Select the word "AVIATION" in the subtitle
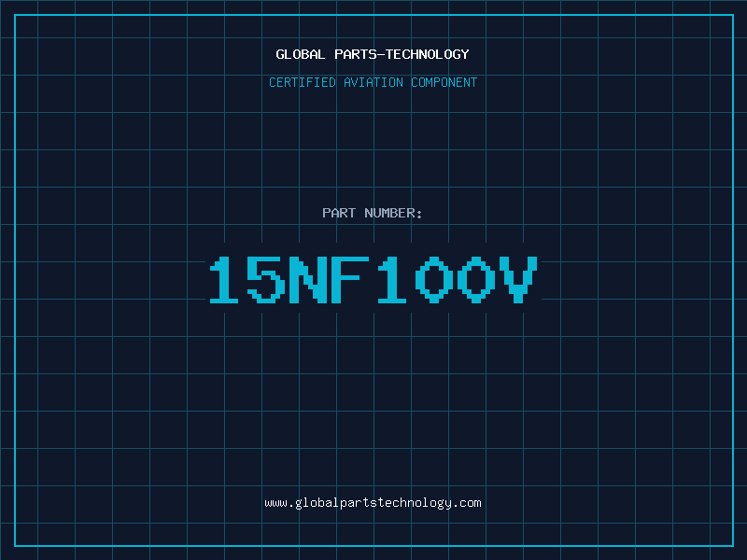 [x=373, y=83]
